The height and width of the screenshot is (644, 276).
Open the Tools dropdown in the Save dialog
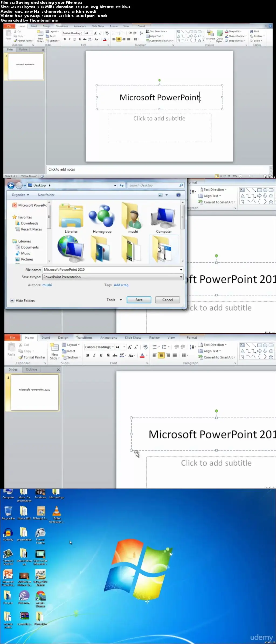(114, 300)
